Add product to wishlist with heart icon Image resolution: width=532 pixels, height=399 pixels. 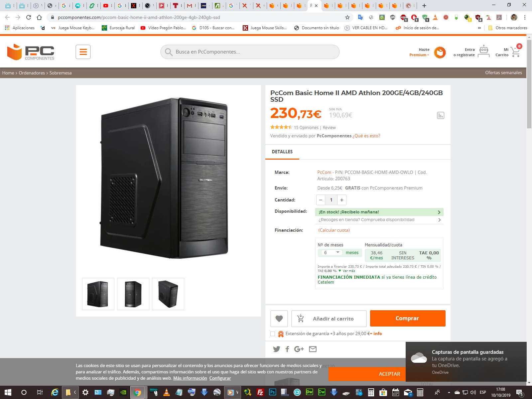(x=279, y=319)
